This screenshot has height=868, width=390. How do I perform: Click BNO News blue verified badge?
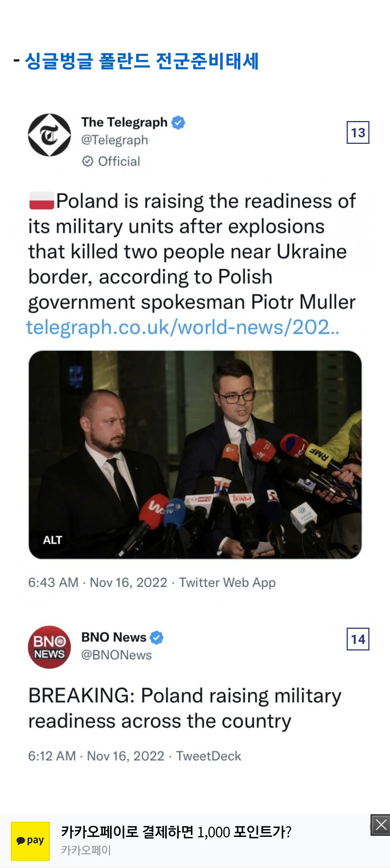157,637
